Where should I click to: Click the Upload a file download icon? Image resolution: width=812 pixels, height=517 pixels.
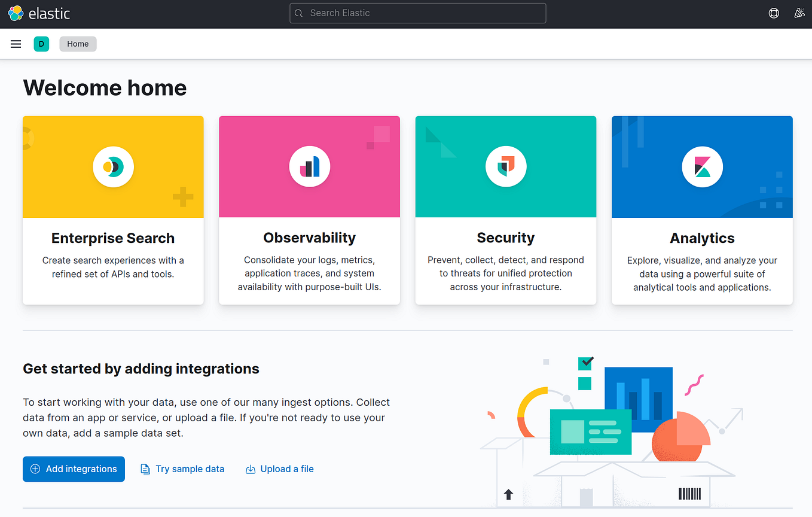250,469
